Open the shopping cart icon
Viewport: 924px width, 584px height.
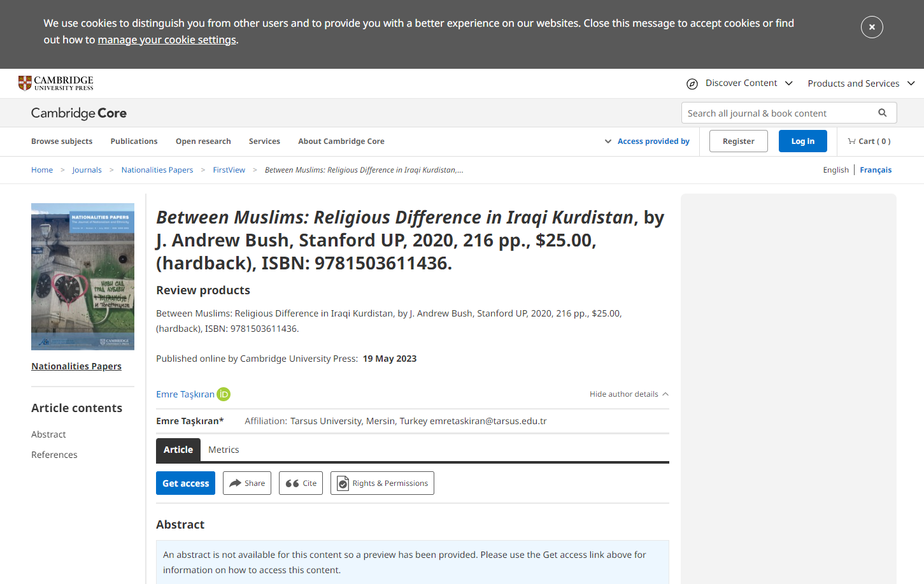click(x=851, y=141)
